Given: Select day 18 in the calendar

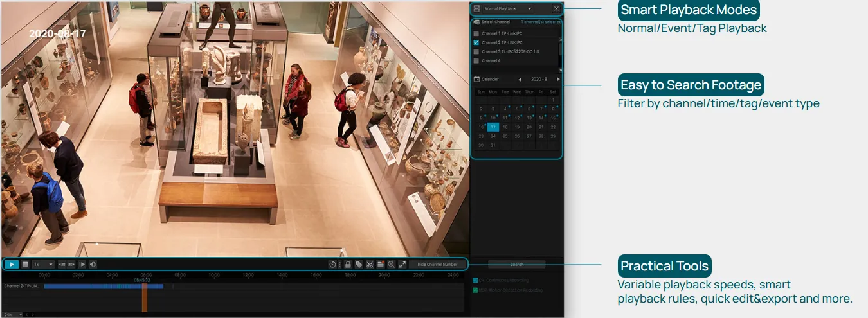Looking at the screenshot, I should [x=505, y=127].
